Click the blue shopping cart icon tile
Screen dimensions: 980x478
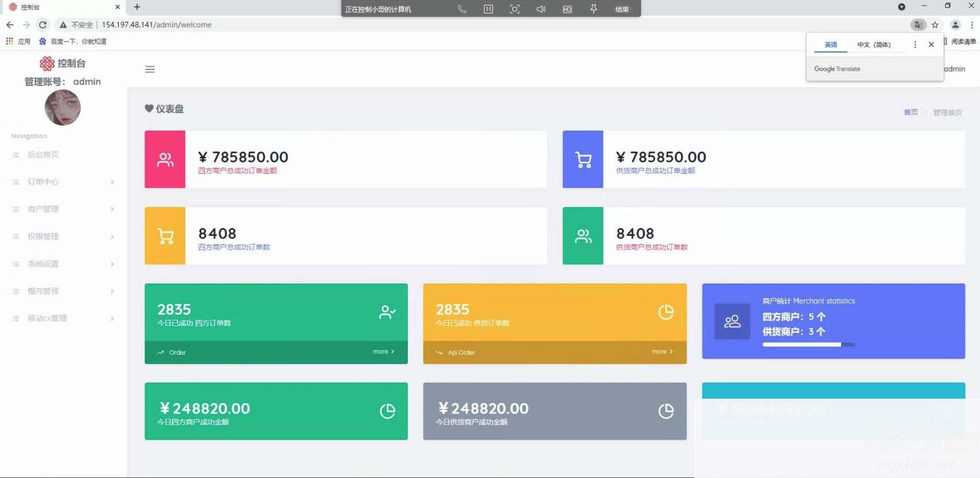click(583, 160)
